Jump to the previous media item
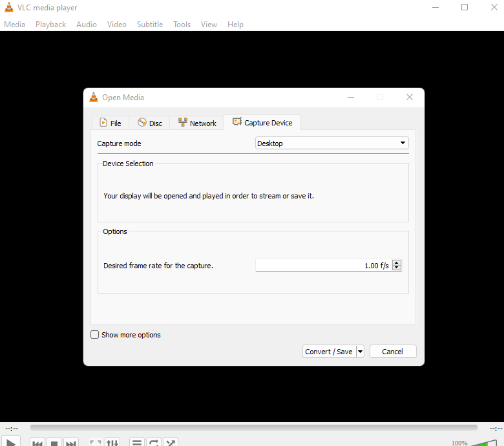Image resolution: width=504 pixels, height=446 pixels. [37, 443]
